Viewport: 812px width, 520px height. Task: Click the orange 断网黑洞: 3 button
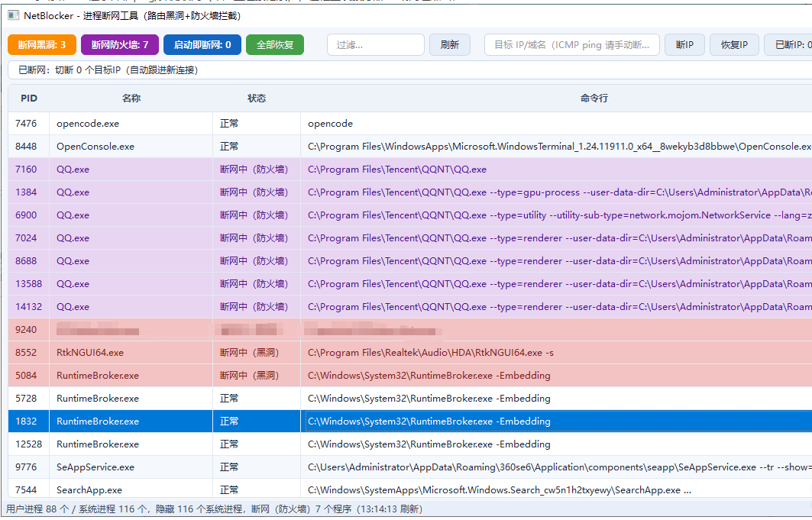pyautogui.click(x=42, y=45)
